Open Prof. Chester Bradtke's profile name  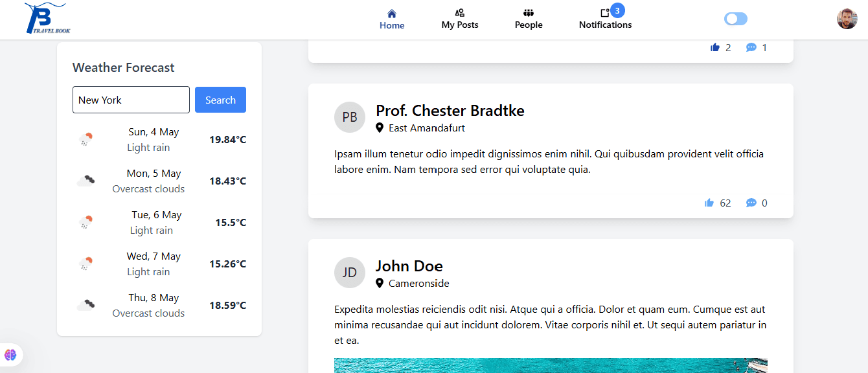tap(450, 111)
